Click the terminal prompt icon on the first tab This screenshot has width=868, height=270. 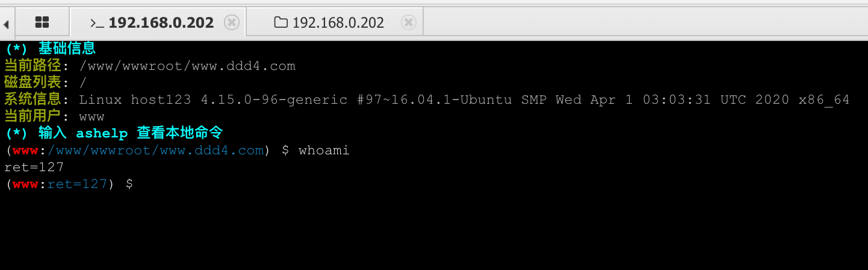pyautogui.click(x=97, y=23)
